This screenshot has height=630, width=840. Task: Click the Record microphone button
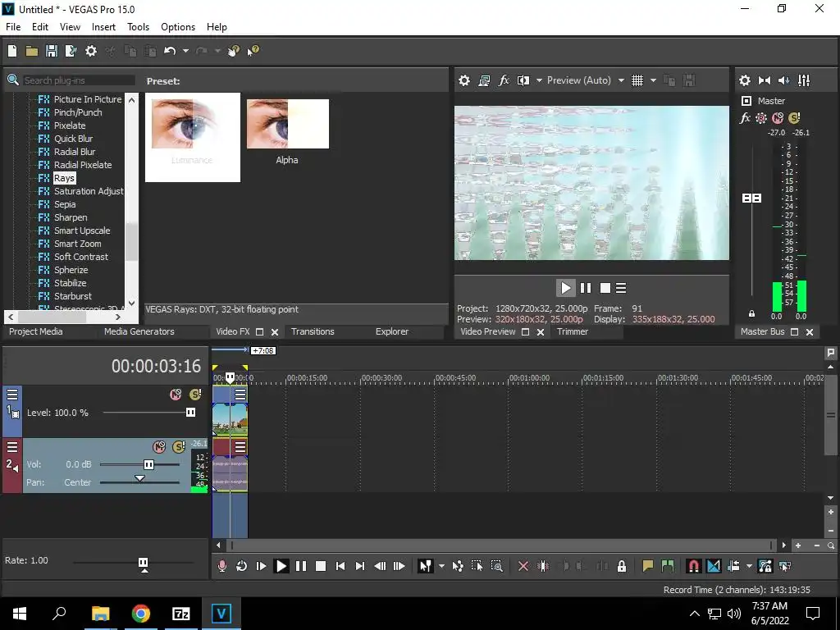(x=221, y=566)
